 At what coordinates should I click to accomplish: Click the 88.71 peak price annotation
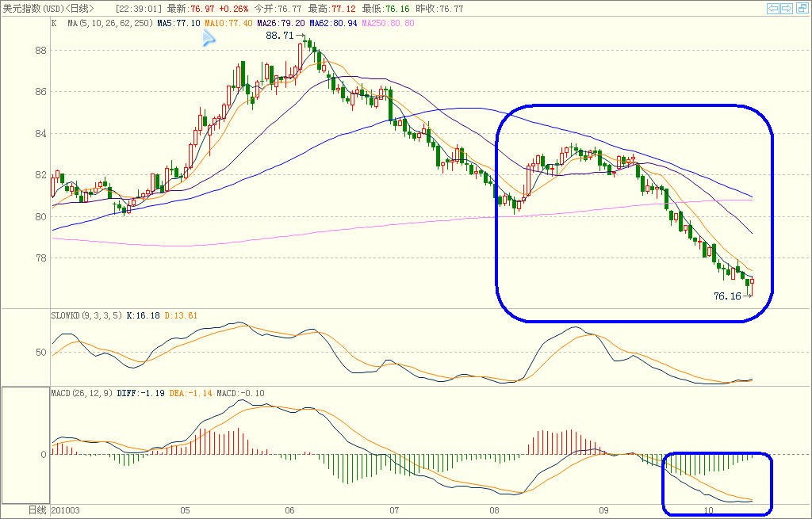coord(280,36)
